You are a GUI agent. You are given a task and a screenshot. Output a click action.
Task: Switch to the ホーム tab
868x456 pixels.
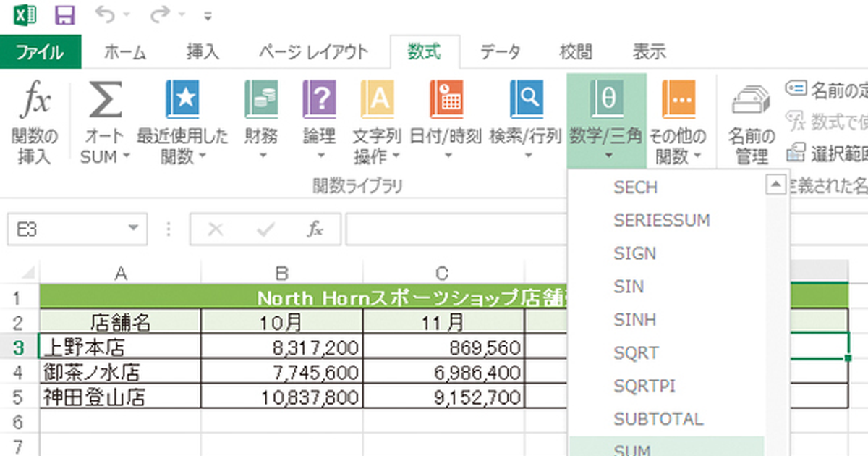click(x=125, y=52)
